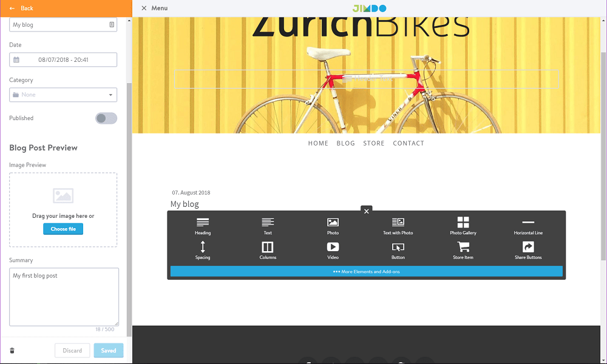Go to HOME navigation item
Screen dimensions: 607x364
coord(318,143)
